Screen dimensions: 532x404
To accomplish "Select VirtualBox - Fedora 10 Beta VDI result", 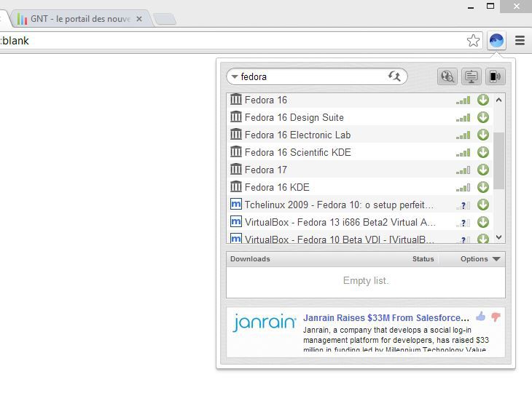I will click(359, 237).
